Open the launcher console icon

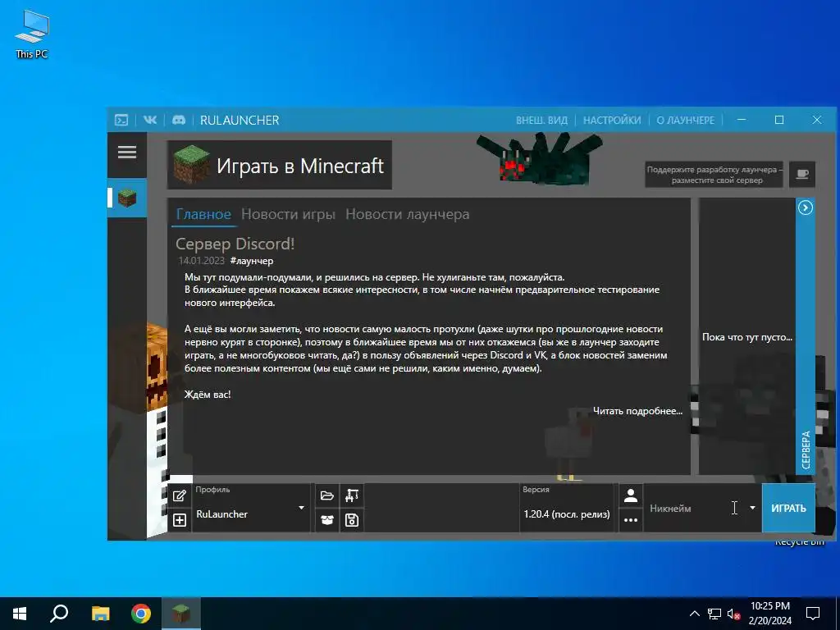click(x=121, y=120)
